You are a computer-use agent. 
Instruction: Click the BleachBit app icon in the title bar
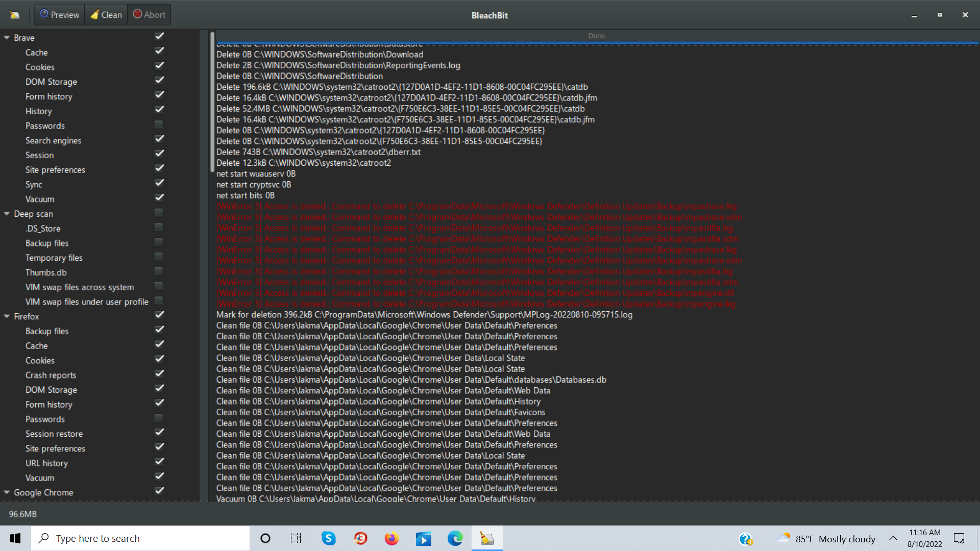tap(15, 14)
